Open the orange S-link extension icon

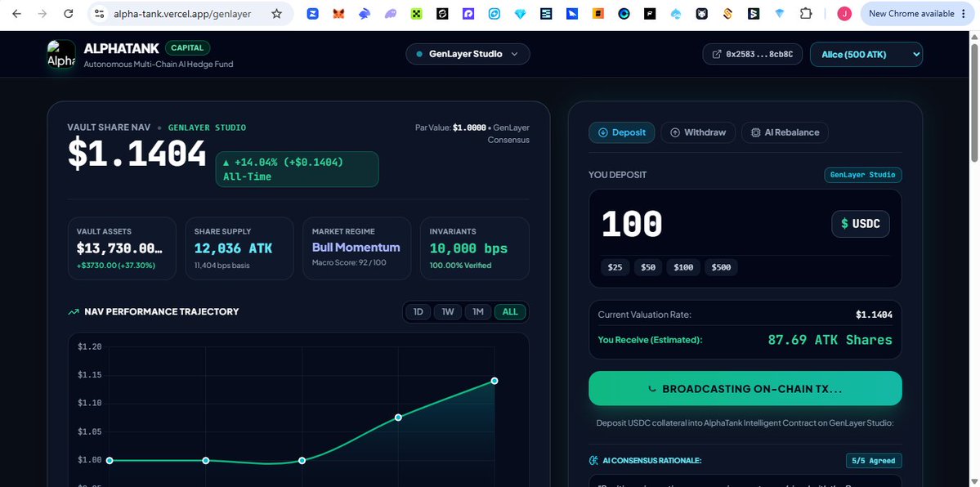(727, 13)
